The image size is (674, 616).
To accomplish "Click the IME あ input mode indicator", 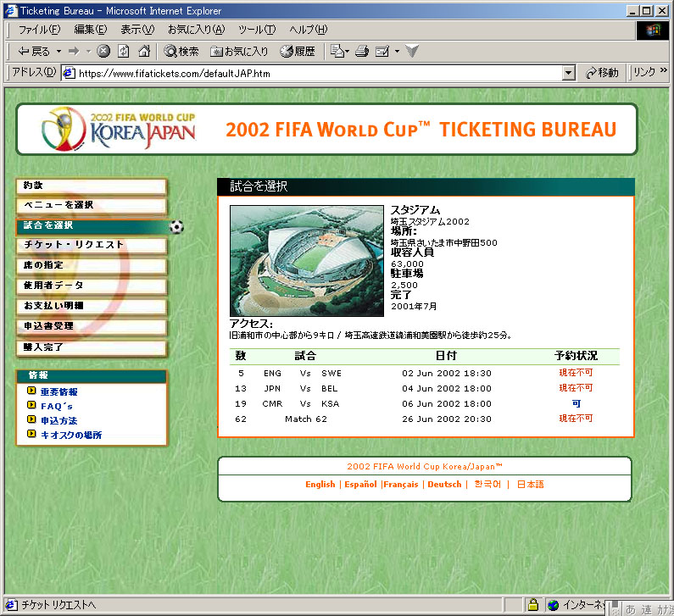I will click(x=631, y=609).
